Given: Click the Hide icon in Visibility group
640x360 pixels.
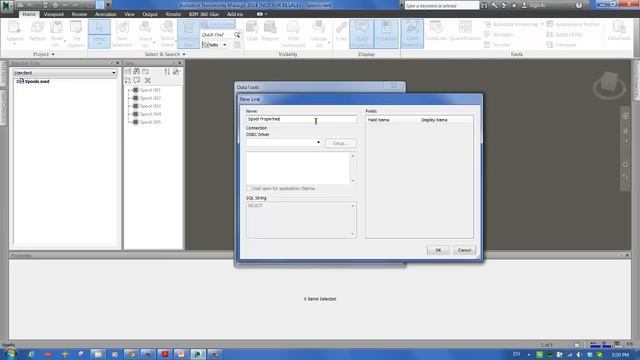Looking at the screenshot, I should [x=252, y=32].
